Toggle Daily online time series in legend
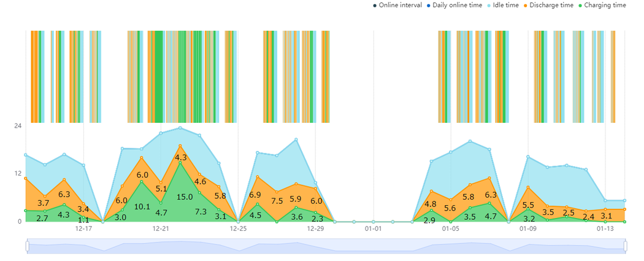The image size is (644, 261). pyautogui.click(x=454, y=6)
